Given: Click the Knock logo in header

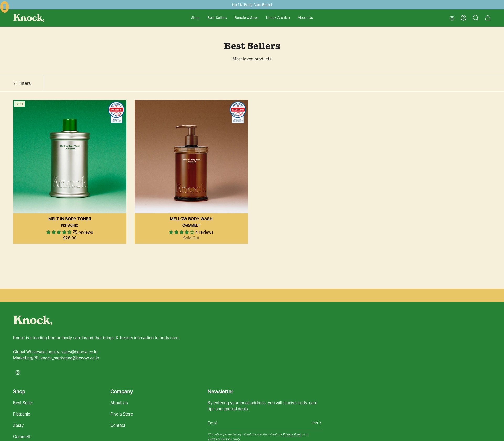Looking at the screenshot, I should click(29, 18).
